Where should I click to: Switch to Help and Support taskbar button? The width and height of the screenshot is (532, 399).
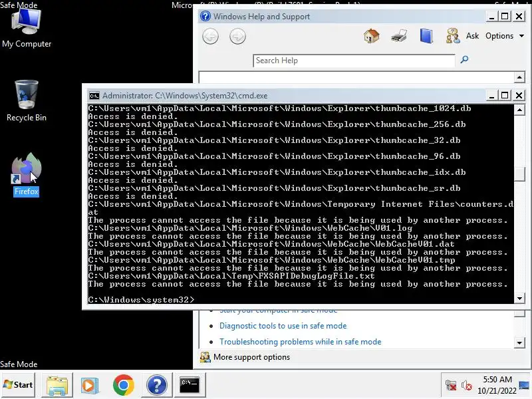(x=156, y=385)
